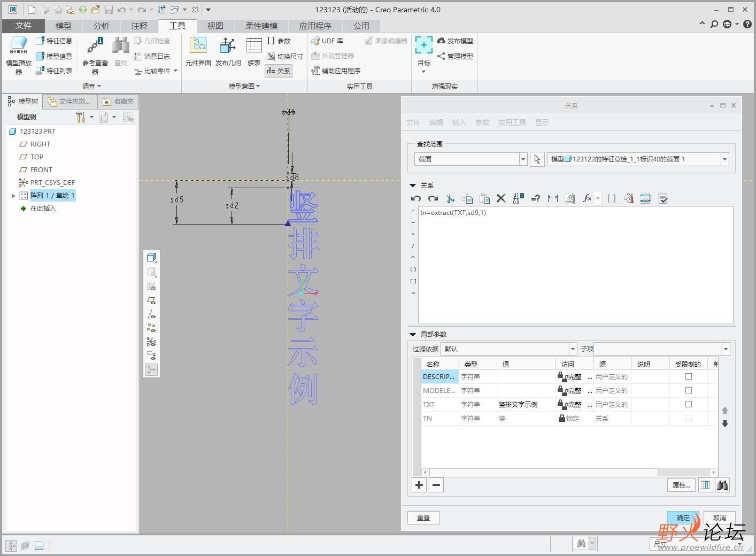Open the 文件 menu
This screenshot has height=556, width=756.
[24, 26]
